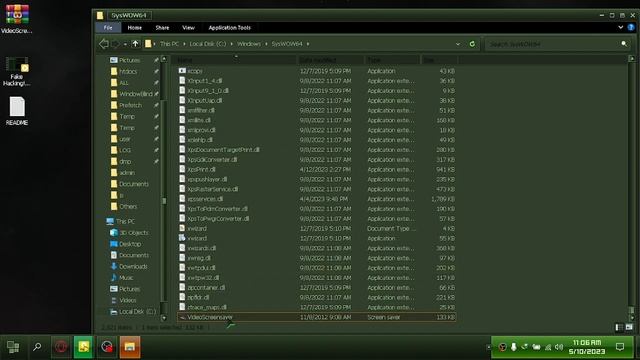Switch to the View ribbon tab
This screenshot has height=360, width=640.
pos(188,28)
